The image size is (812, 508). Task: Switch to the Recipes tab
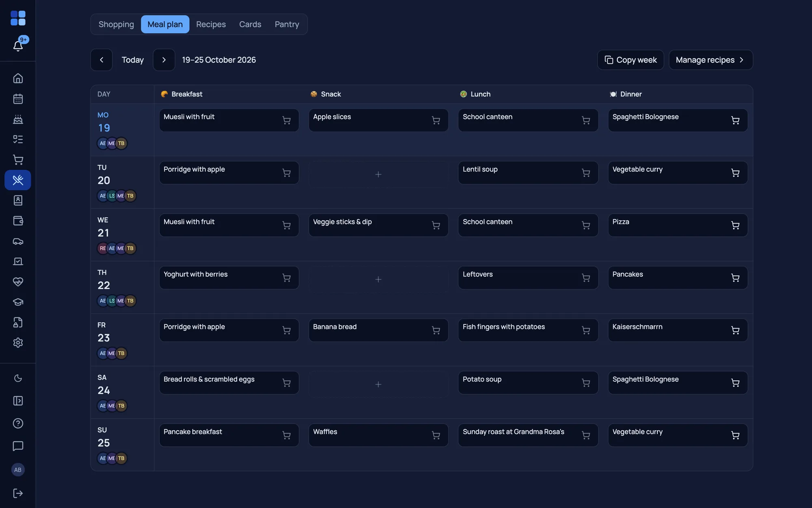click(x=211, y=24)
